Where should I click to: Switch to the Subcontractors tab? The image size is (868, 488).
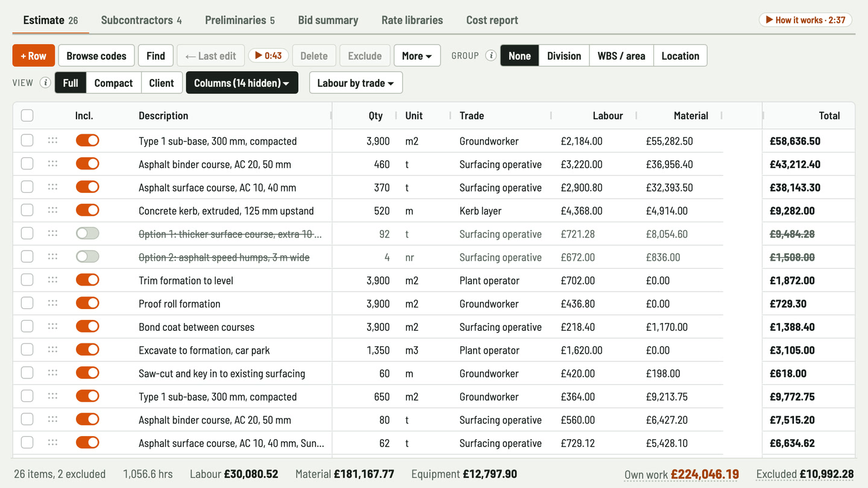pyautogui.click(x=141, y=20)
